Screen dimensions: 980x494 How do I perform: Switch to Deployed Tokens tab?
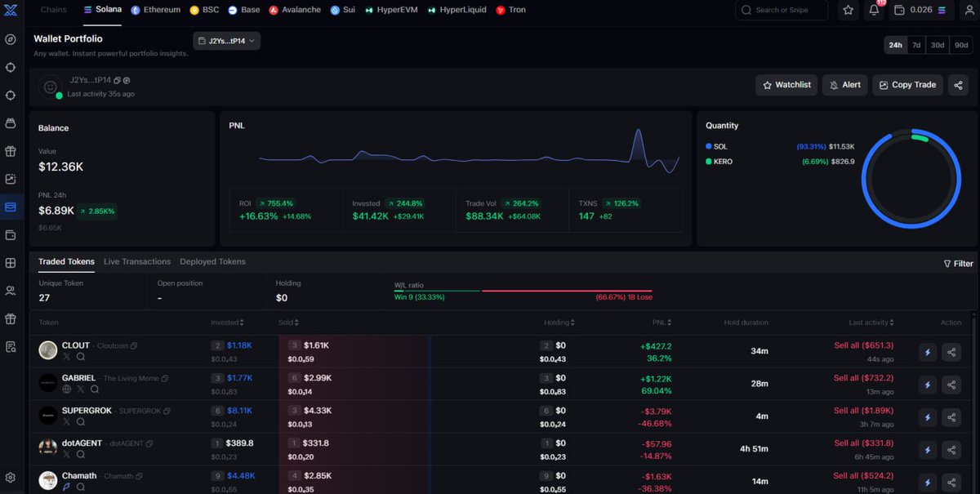click(212, 262)
